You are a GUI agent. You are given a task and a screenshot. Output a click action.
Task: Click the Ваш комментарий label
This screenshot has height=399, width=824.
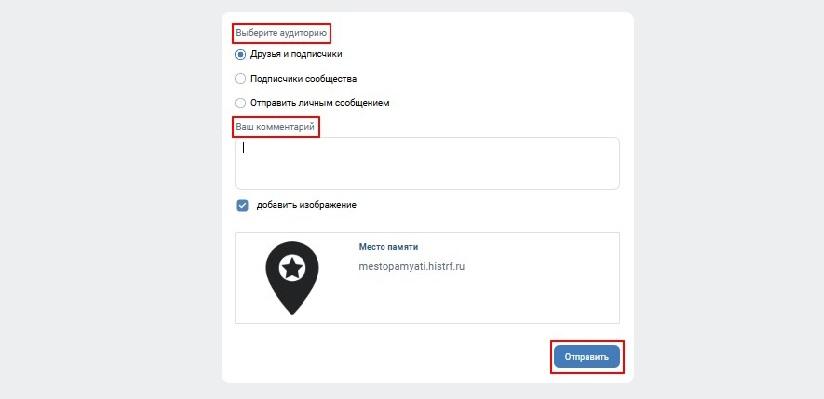(275, 127)
